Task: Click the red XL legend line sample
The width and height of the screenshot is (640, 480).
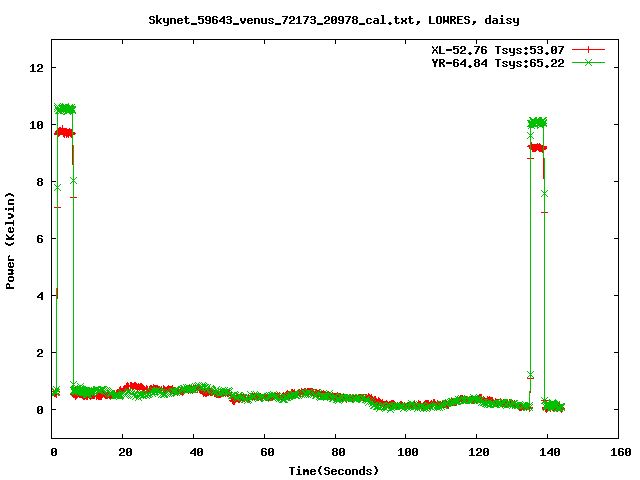Action: pos(588,50)
